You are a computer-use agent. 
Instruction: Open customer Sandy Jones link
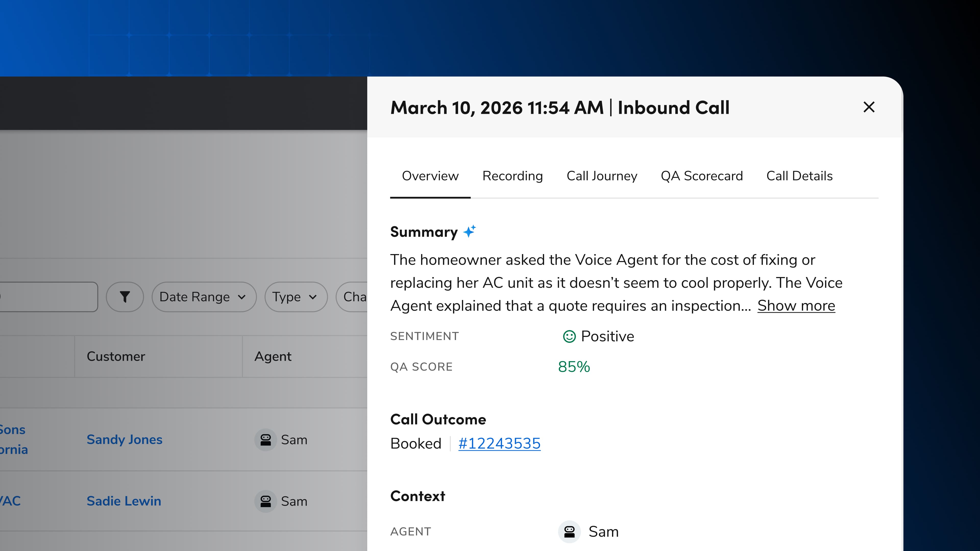[124, 440]
